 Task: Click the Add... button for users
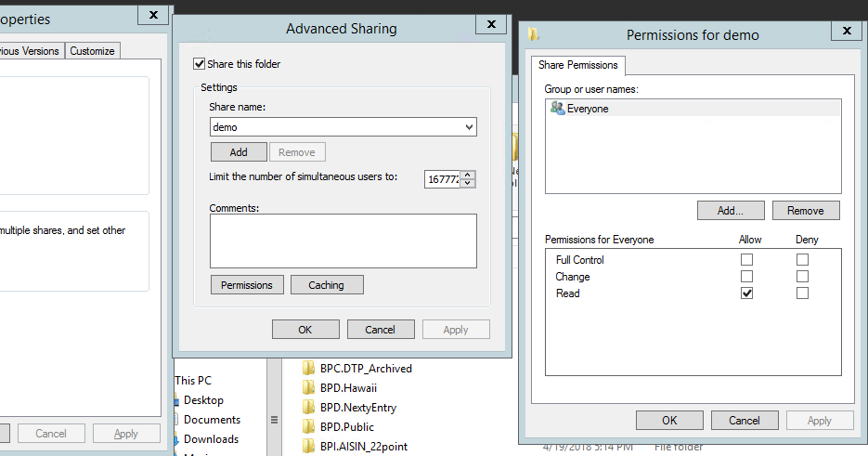point(730,211)
